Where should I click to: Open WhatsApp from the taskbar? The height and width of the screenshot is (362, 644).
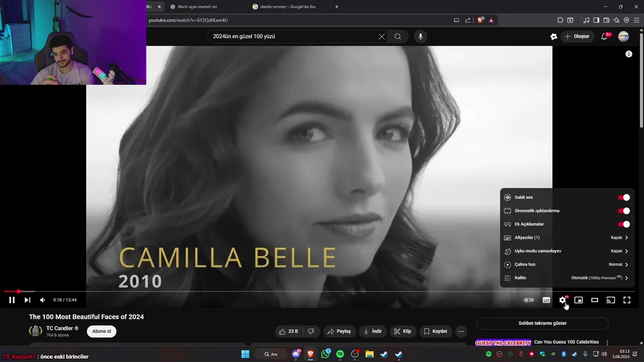326,354
